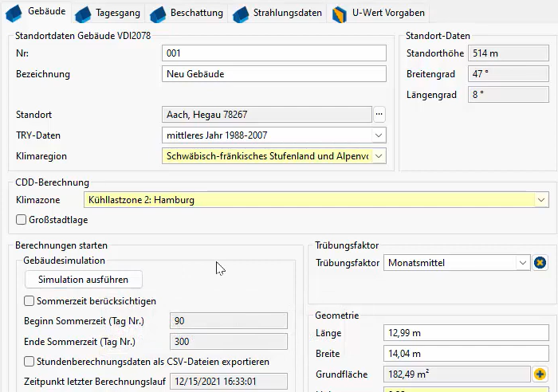Click the house icon on Beschattung tab
The image size is (558, 392).
[x=158, y=14]
